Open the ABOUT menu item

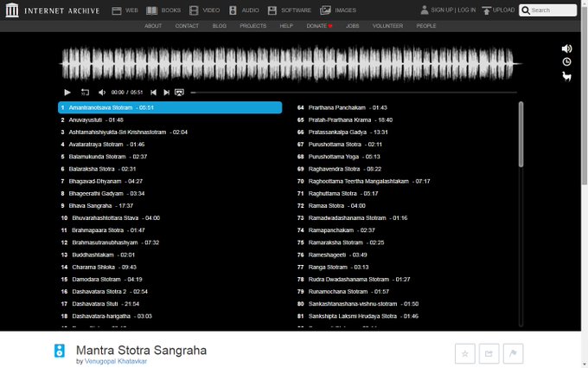pyautogui.click(x=153, y=26)
